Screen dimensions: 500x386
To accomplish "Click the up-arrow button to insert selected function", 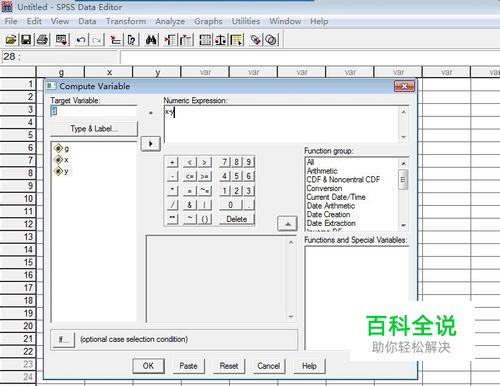I will 287,224.
